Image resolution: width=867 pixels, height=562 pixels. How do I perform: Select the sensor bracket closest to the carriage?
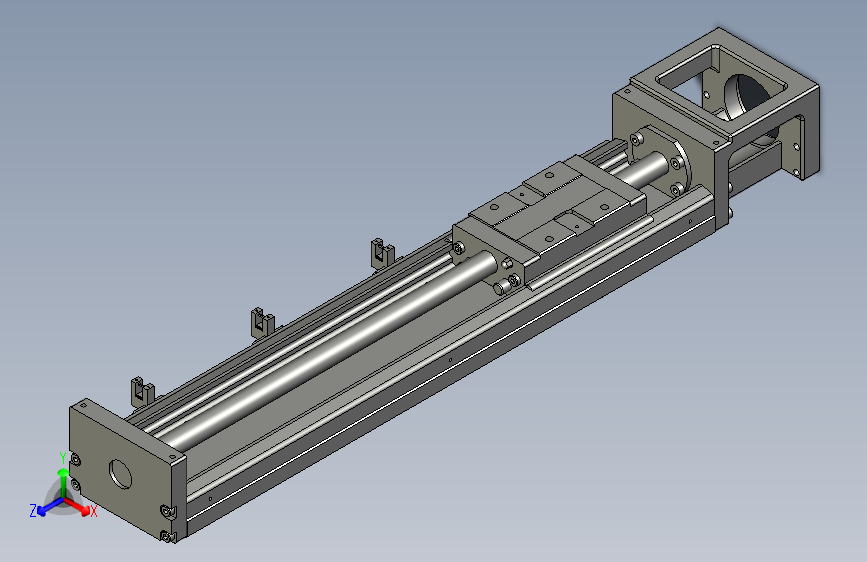point(382,253)
